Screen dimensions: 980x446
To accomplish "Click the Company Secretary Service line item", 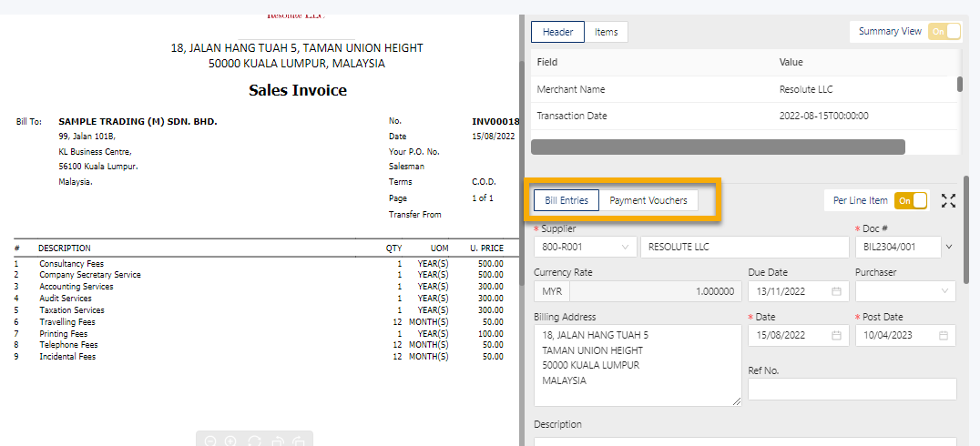I will 90,275.
